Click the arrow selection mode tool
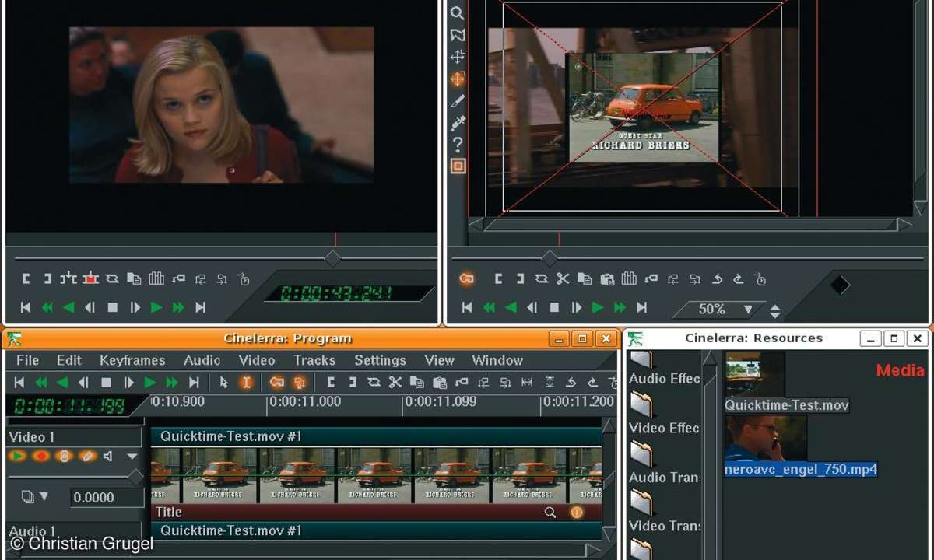This screenshot has height=560, width=934. click(x=224, y=382)
